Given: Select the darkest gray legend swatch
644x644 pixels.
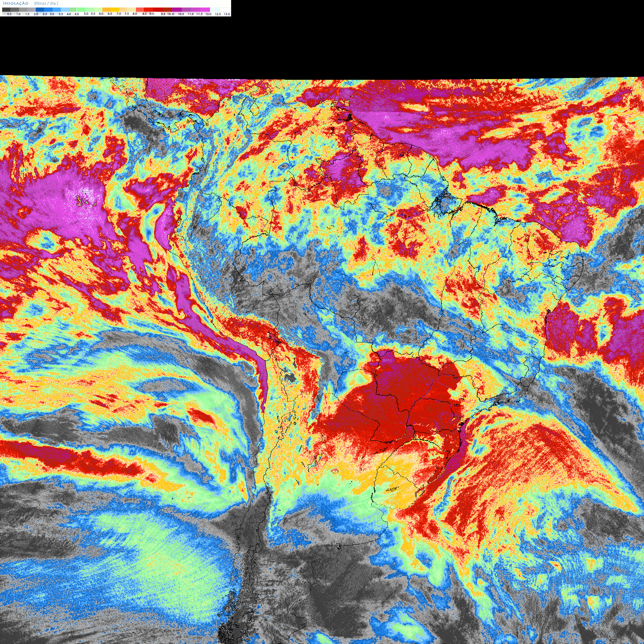Looking at the screenshot, I should 6,10.
